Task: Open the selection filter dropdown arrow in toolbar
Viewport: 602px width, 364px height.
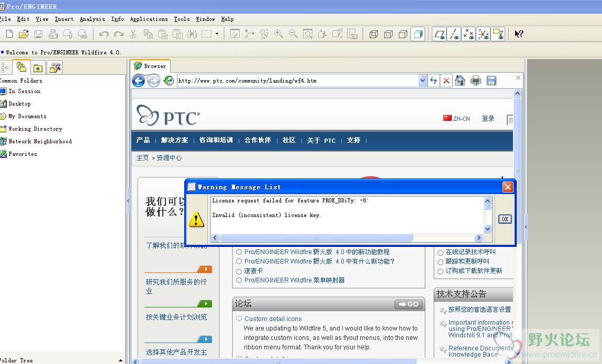Action: pos(217,34)
